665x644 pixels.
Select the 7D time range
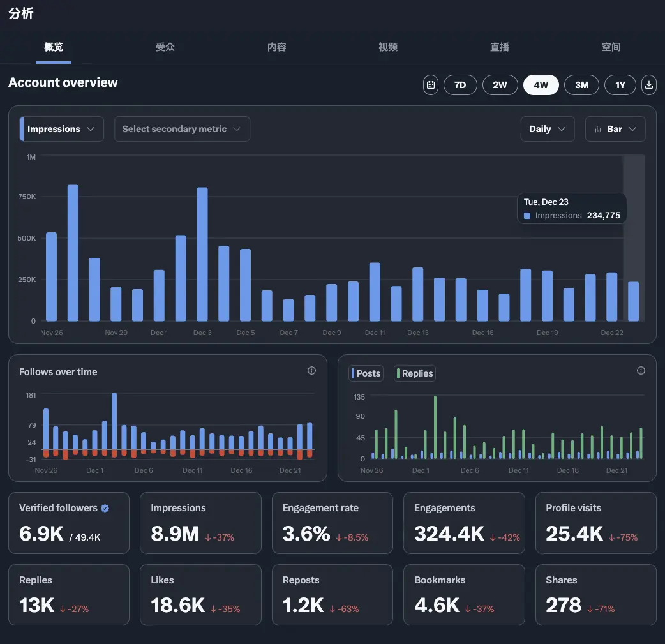click(x=460, y=85)
